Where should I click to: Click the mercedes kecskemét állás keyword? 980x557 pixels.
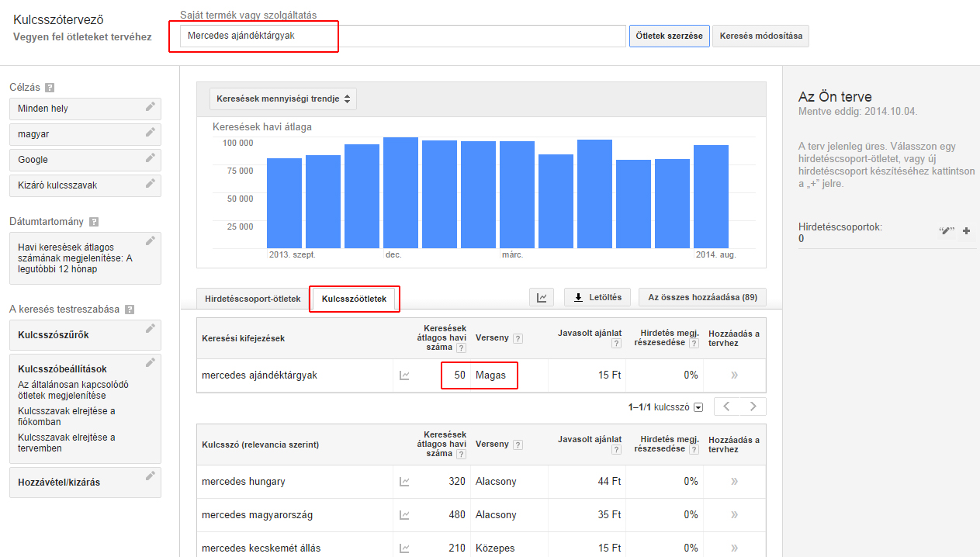click(261, 548)
